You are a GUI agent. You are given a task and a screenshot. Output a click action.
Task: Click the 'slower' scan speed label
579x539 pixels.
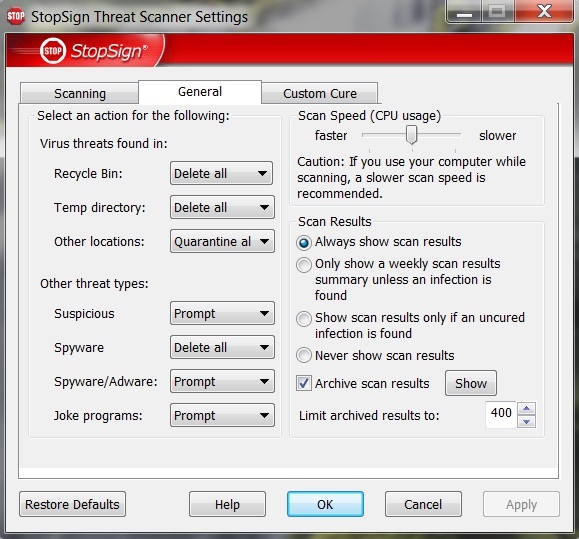pos(497,135)
